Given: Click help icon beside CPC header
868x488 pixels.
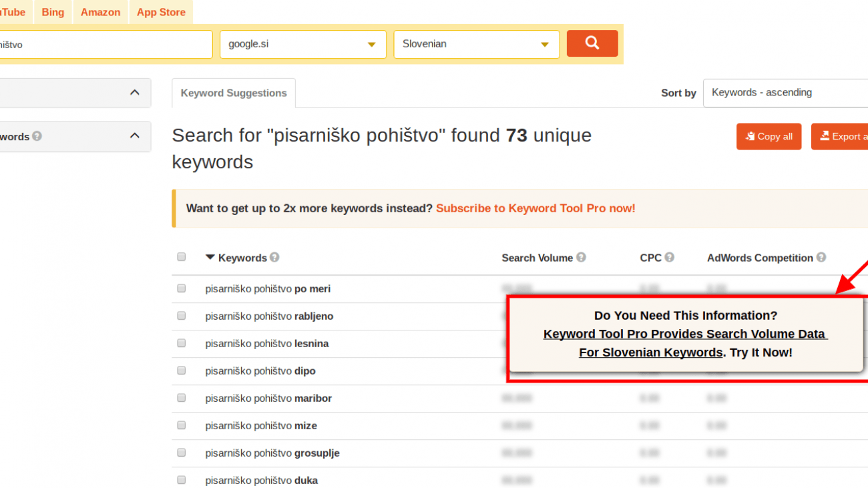Looking at the screenshot, I should tap(669, 258).
